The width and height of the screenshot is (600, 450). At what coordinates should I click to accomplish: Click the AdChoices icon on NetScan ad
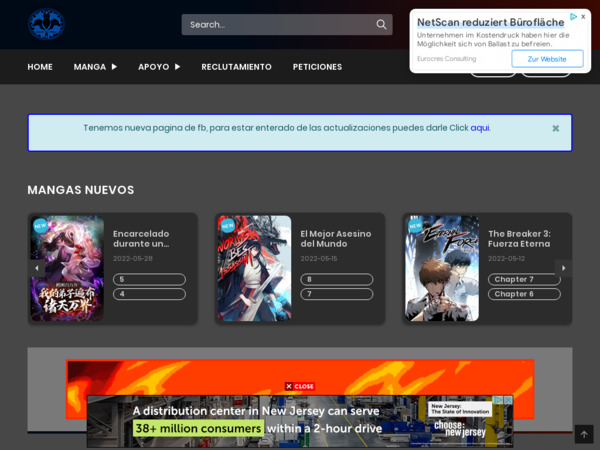[x=573, y=16]
